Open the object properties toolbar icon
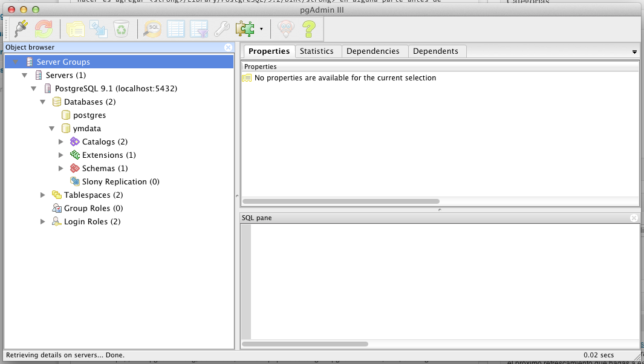The image size is (644, 364). 75,28
